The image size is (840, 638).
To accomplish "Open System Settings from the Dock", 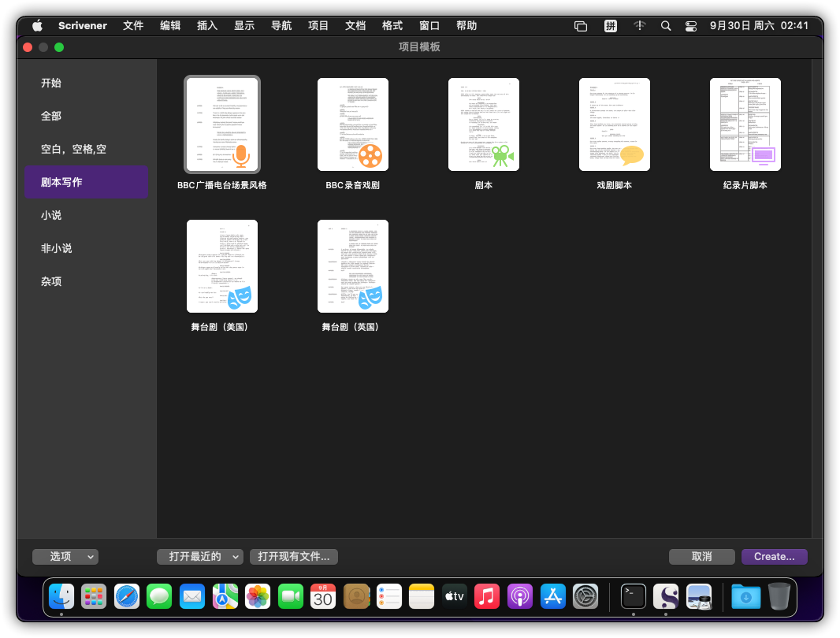I will tap(585, 596).
